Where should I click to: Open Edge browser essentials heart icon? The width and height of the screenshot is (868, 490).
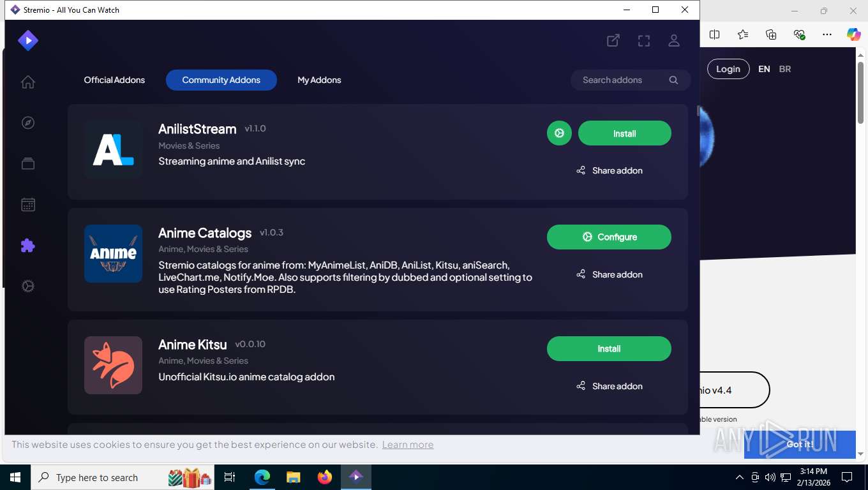pos(799,34)
